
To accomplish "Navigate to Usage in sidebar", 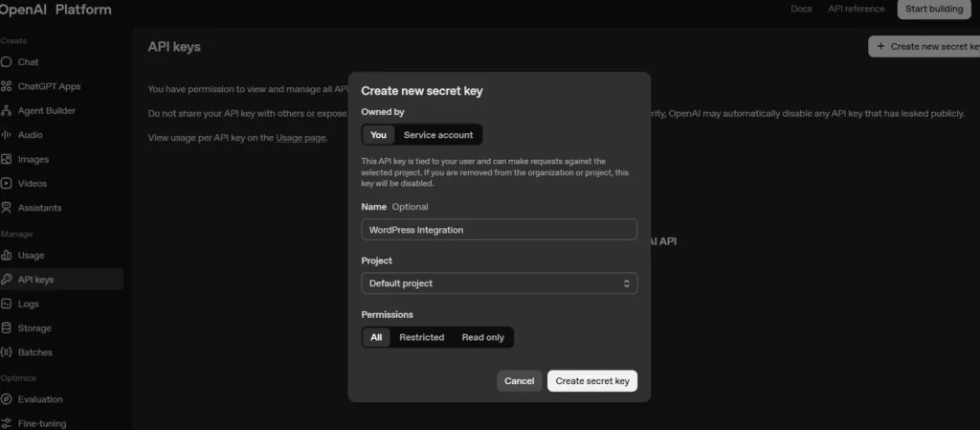I will tap(31, 255).
